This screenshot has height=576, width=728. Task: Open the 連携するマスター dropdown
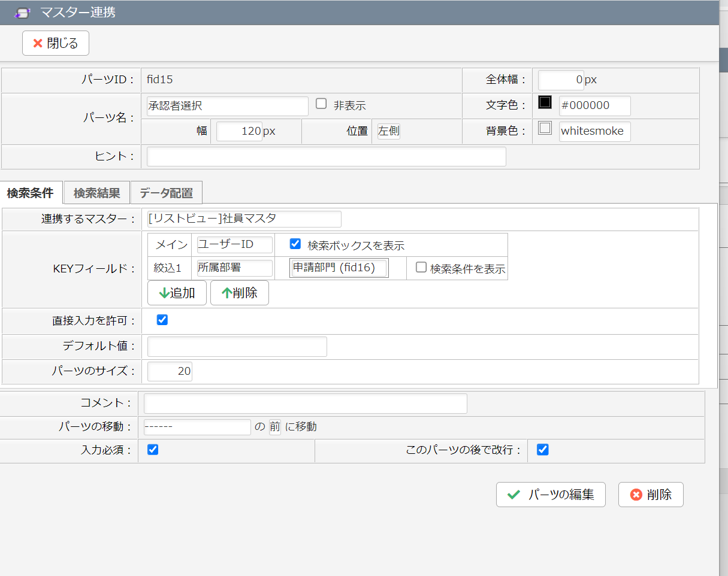(x=244, y=219)
